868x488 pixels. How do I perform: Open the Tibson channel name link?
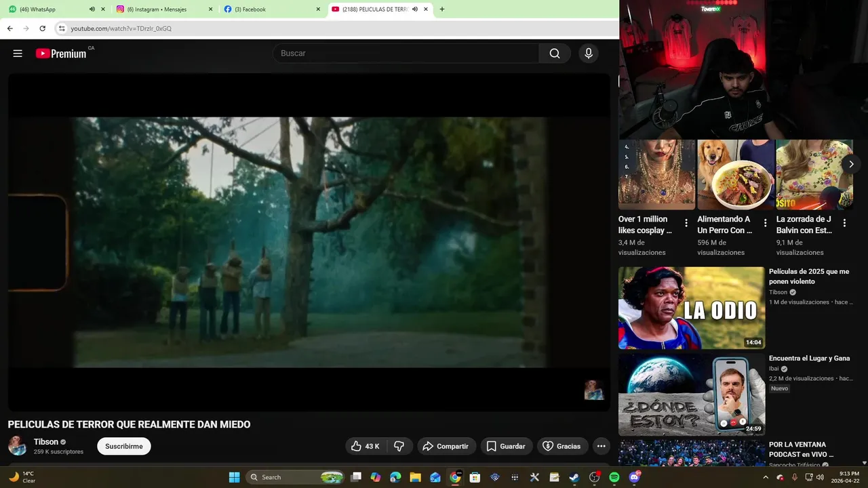click(x=46, y=442)
